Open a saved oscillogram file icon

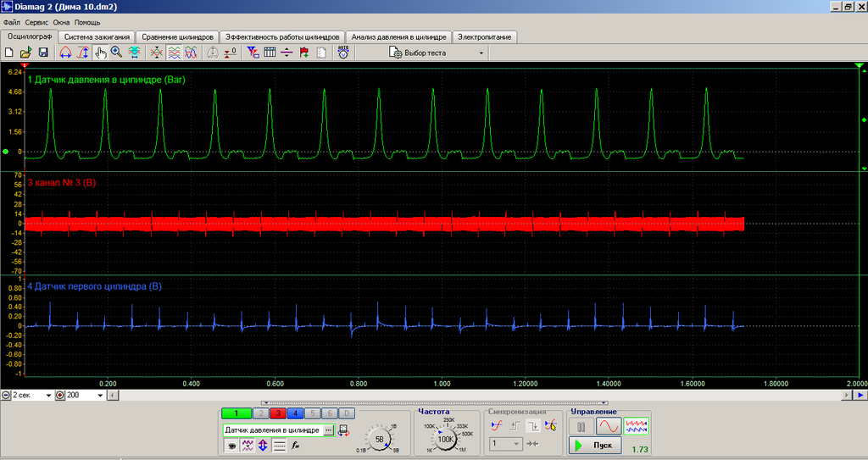[25, 53]
